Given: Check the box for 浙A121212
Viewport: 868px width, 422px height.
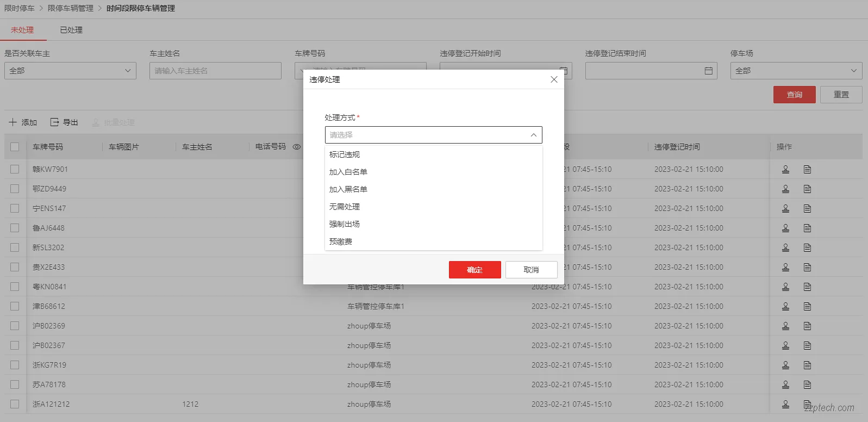Looking at the screenshot, I should pyautogui.click(x=15, y=404).
